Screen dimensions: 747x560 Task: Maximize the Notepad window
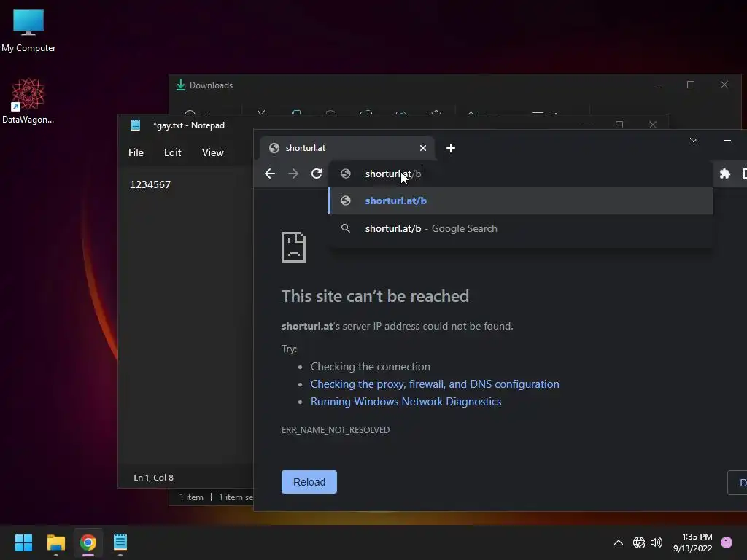[619, 125]
